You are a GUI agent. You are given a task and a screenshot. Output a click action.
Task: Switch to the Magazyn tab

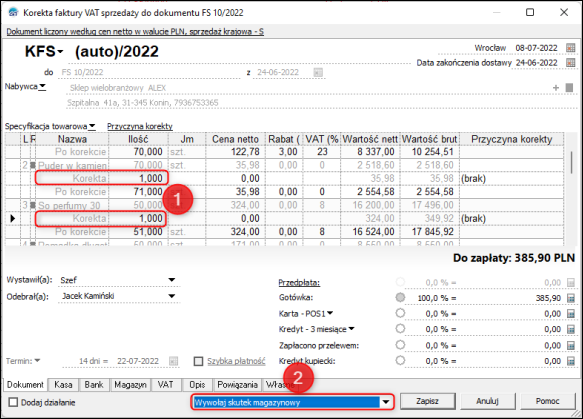click(x=130, y=385)
